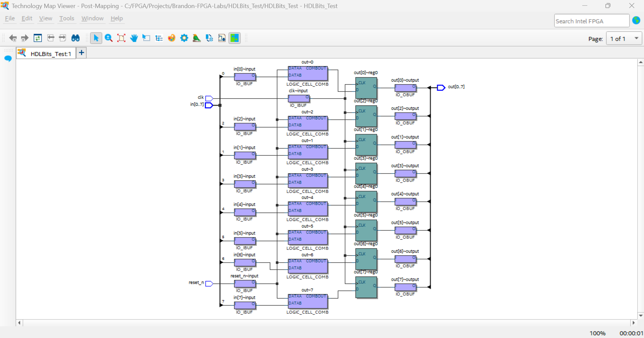Click the bird's eye view icon

pyautogui.click(x=197, y=38)
